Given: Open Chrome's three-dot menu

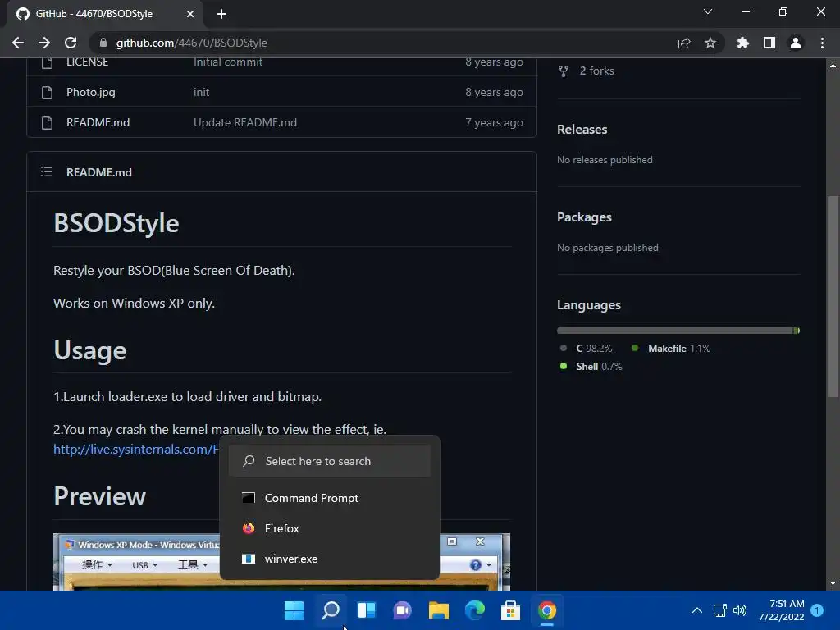Looking at the screenshot, I should tap(822, 43).
